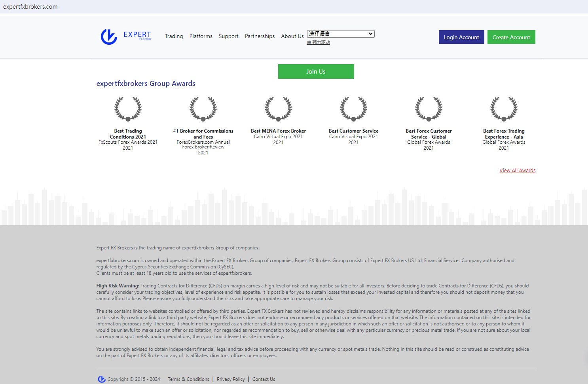This screenshot has width=588, height=384.
Task: Follow the View All Awards link
Action: [x=517, y=171]
